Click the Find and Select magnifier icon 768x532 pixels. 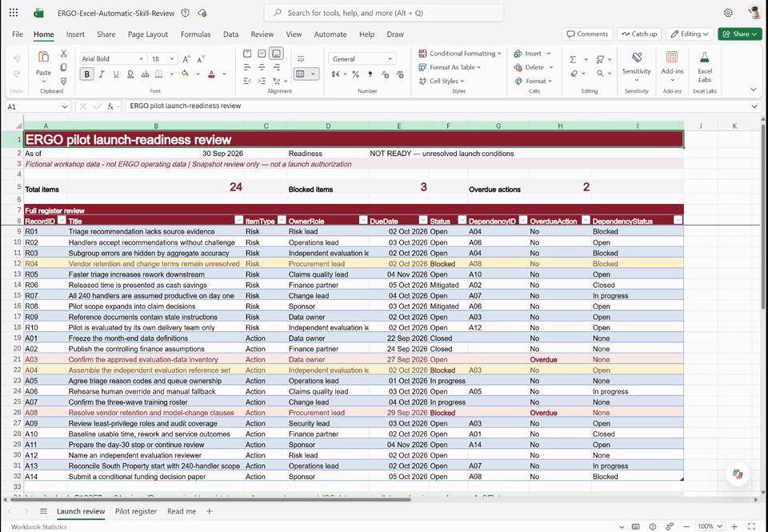(600, 74)
